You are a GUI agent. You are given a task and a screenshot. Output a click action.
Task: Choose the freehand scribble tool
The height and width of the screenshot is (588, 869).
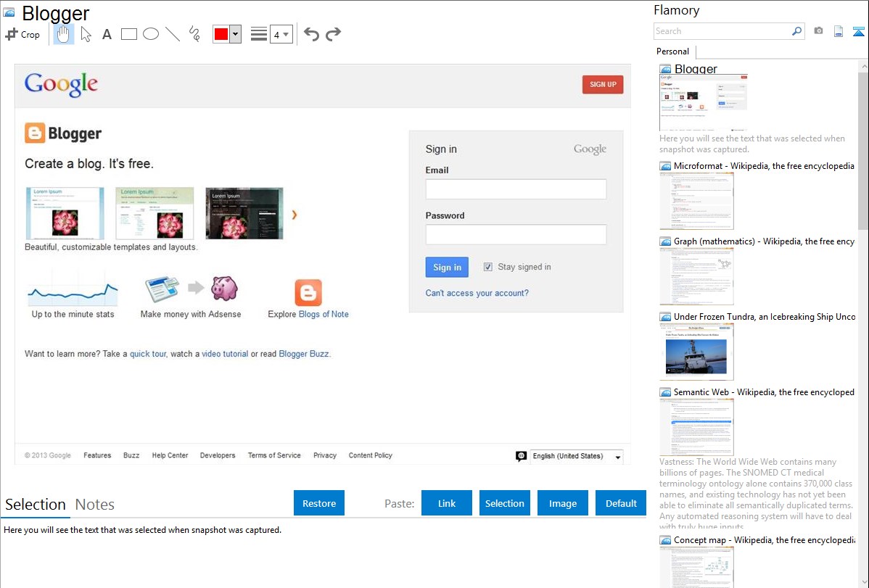(194, 34)
